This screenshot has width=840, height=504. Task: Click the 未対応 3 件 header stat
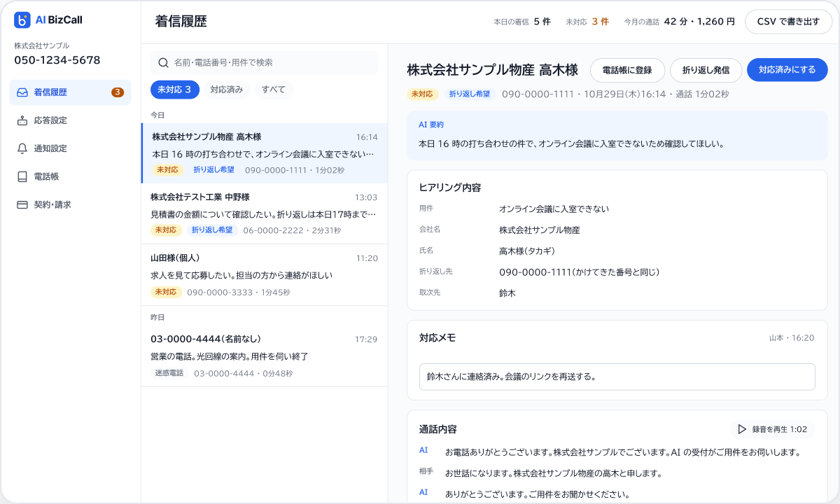tap(587, 22)
